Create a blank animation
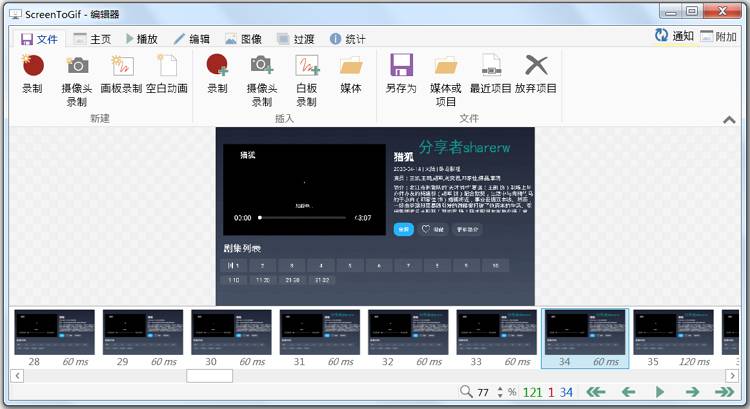 166,67
